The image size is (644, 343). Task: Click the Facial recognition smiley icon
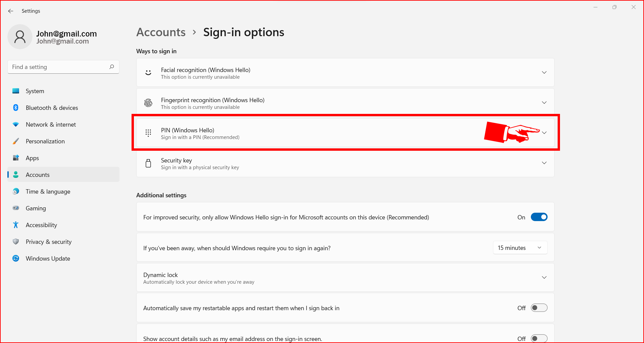148,72
